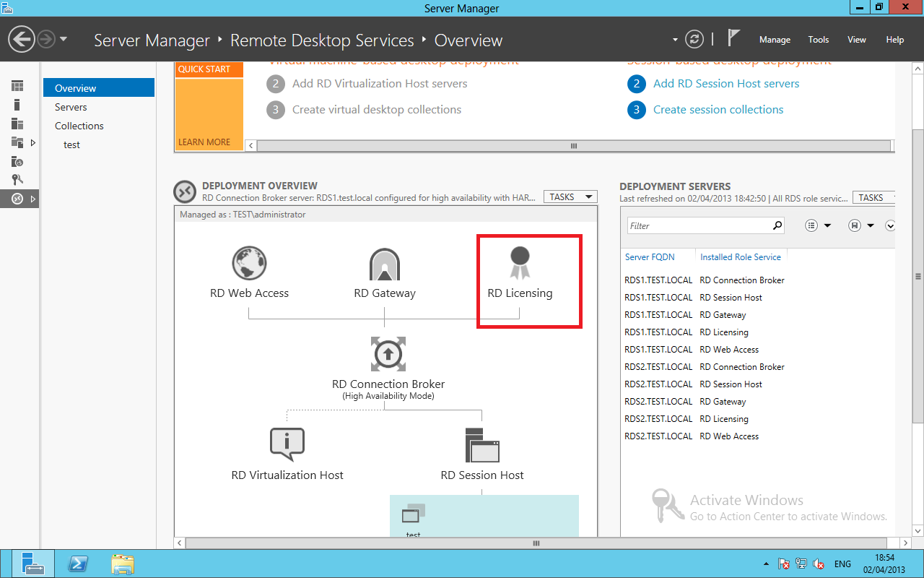
Task: Open the Dashboard icon in the sidebar
Action: [x=17, y=86]
